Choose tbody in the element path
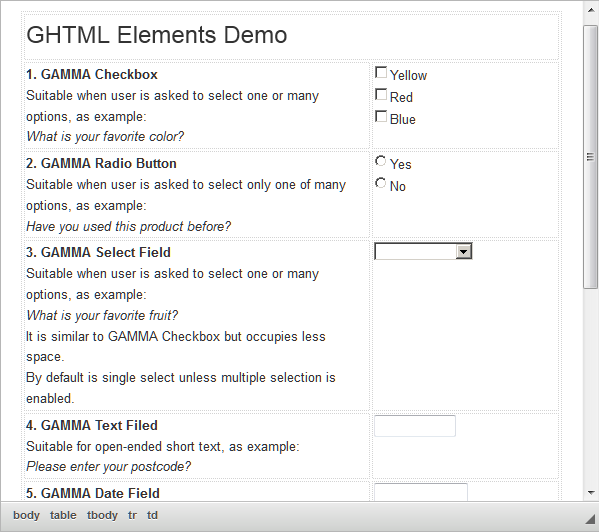This screenshot has height=532, width=599. [102, 515]
